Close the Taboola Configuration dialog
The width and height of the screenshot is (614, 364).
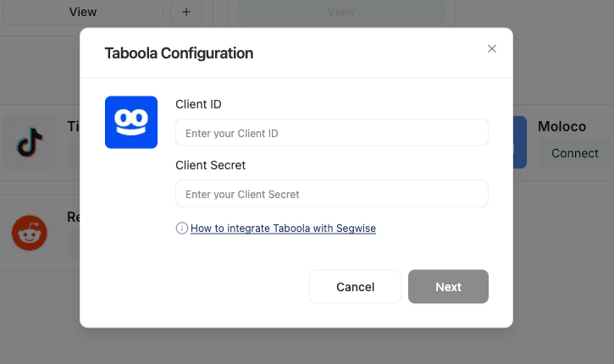click(492, 49)
